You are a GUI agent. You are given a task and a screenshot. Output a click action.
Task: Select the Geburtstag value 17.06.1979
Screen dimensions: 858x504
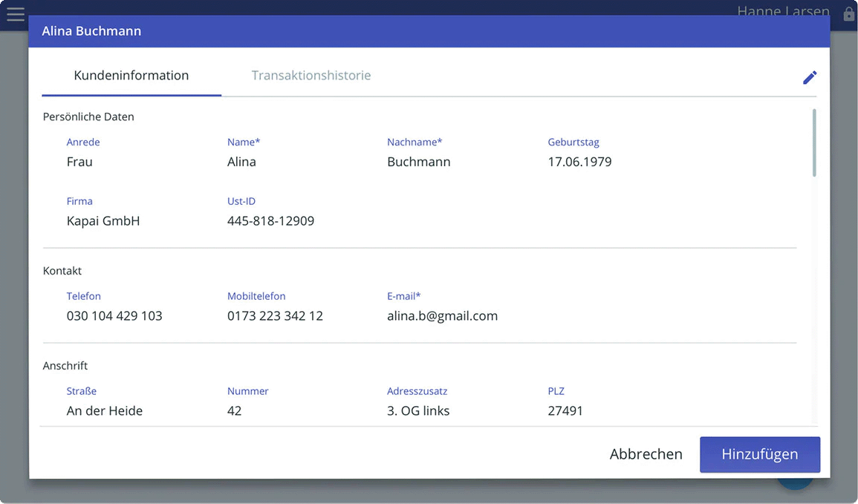(x=579, y=162)
